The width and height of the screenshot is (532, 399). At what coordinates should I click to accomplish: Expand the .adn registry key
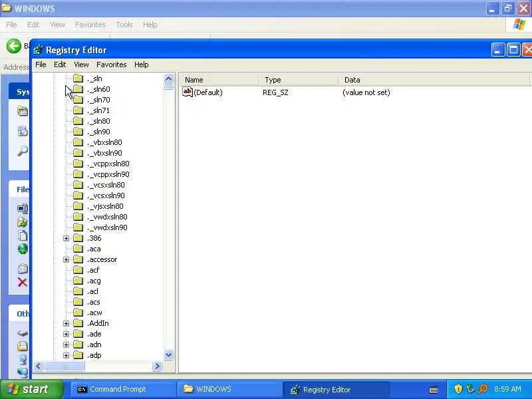tap(66, 344)
